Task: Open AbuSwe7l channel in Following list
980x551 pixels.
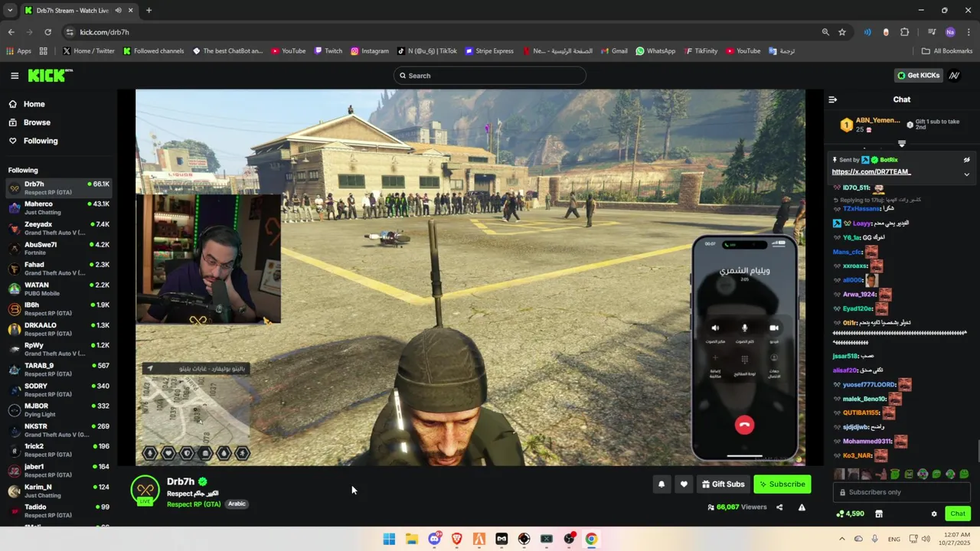Action: click(58, 248)
